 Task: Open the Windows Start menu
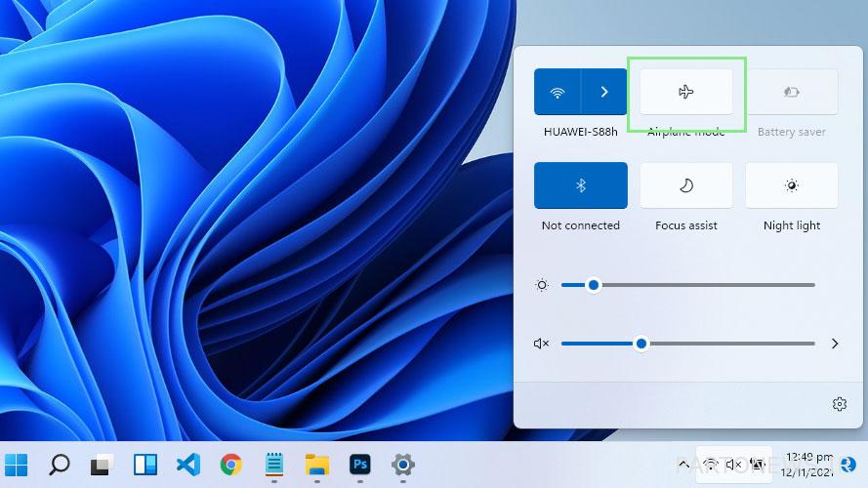16,465
